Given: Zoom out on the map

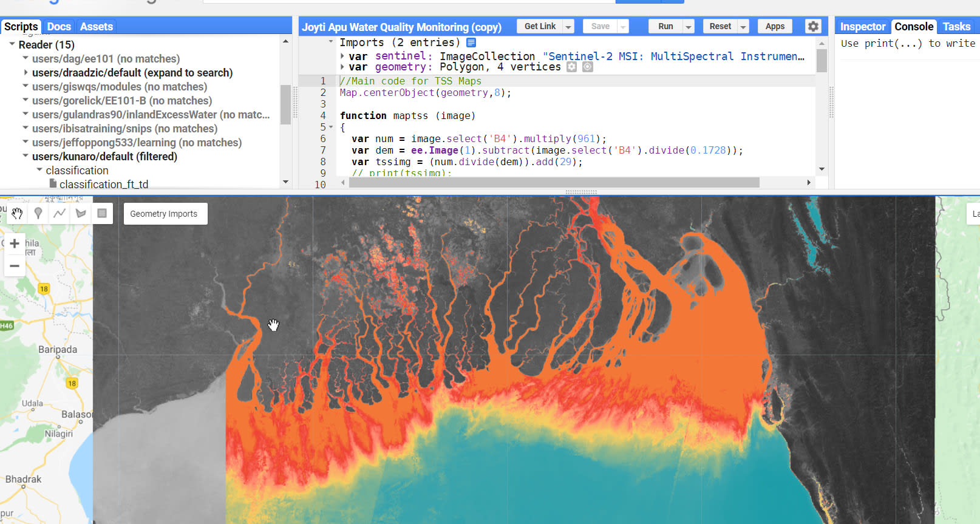Looking at the screenshot, I should (x=15, y=266).
